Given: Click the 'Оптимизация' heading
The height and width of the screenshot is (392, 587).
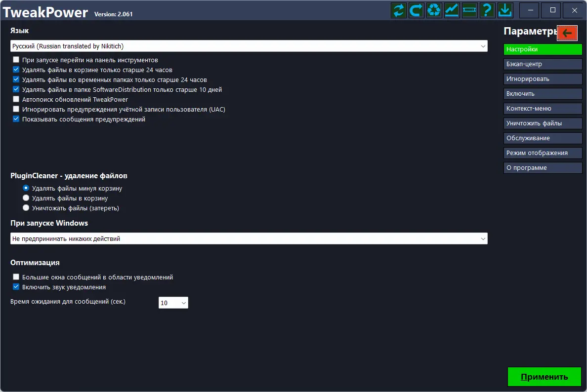Looking at the screenshot, I should (x=35, y=263).
